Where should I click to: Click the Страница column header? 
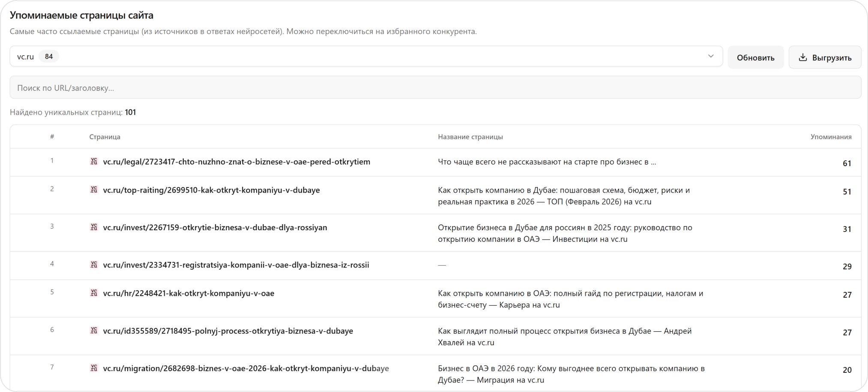[x=105, y=137]
